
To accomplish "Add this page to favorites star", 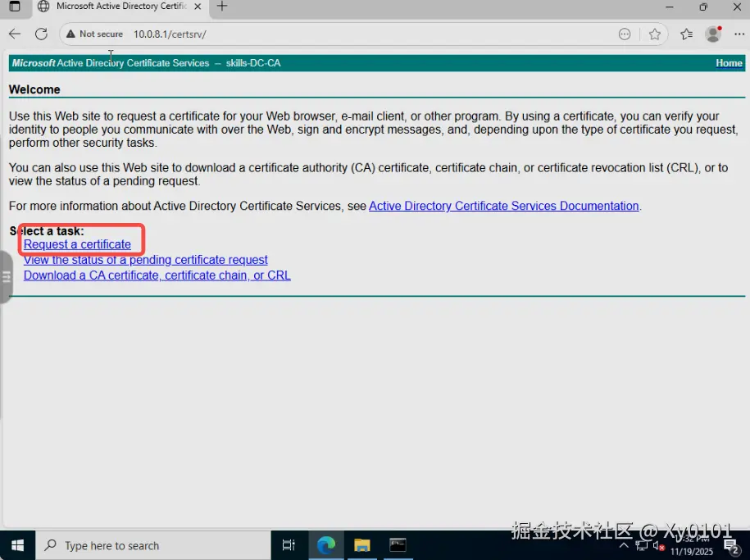I will [x=655, y=34].
